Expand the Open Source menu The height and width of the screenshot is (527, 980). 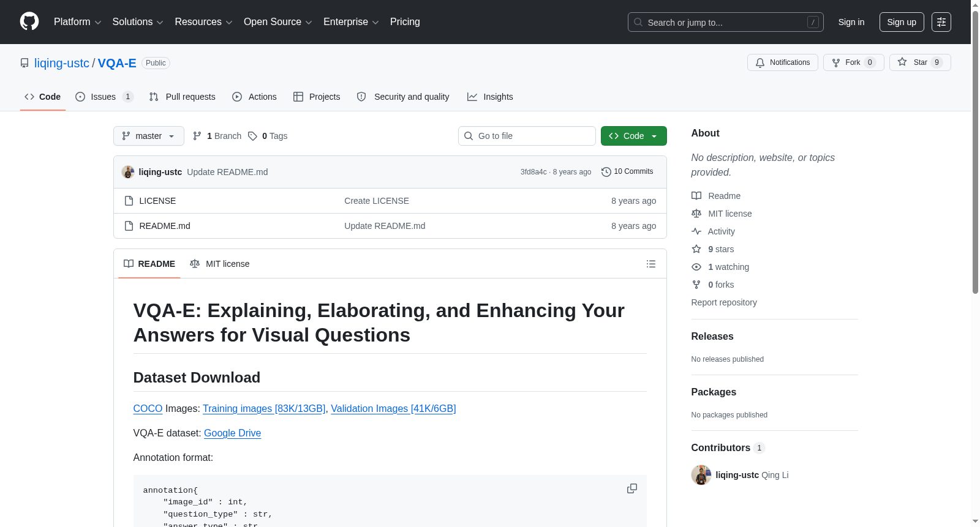278,22
